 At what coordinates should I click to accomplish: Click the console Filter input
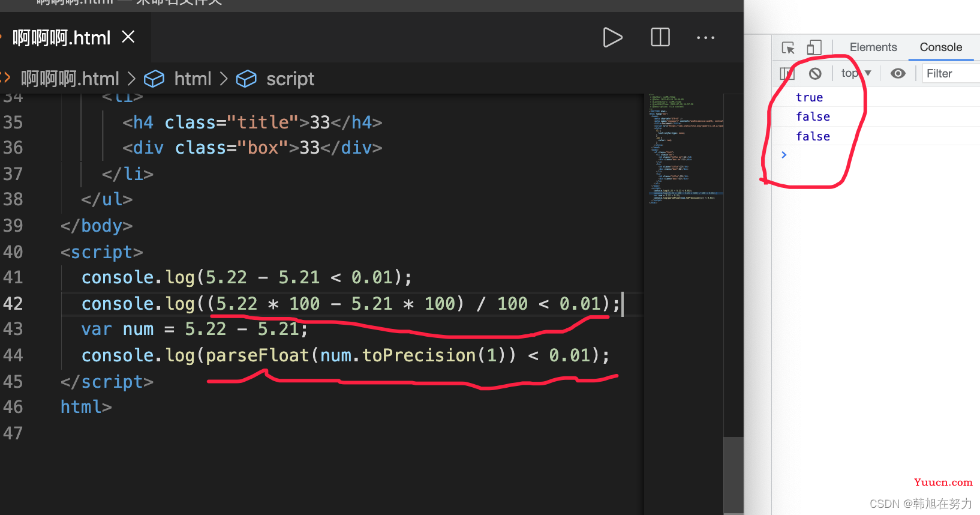tap(951, 73)
